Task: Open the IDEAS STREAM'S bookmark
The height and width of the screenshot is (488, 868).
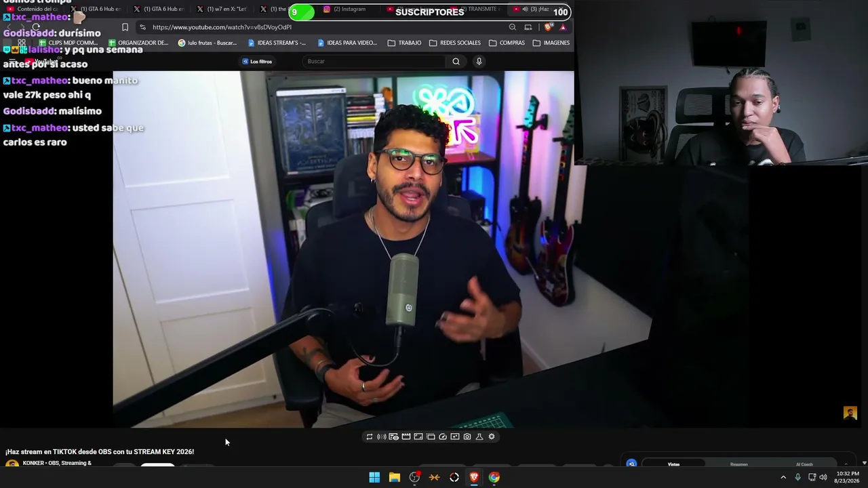Action: tap(277, 43)
